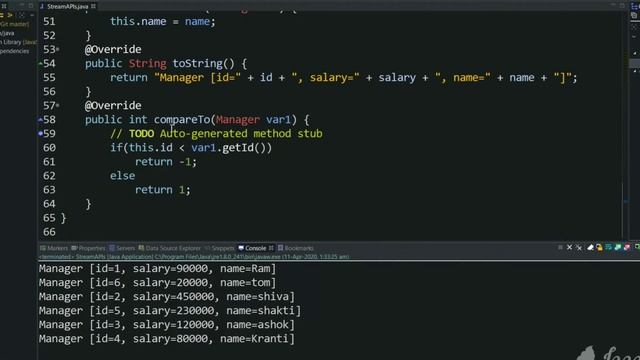Close the StreamAPIs.java editor tab

pos(93,6)
